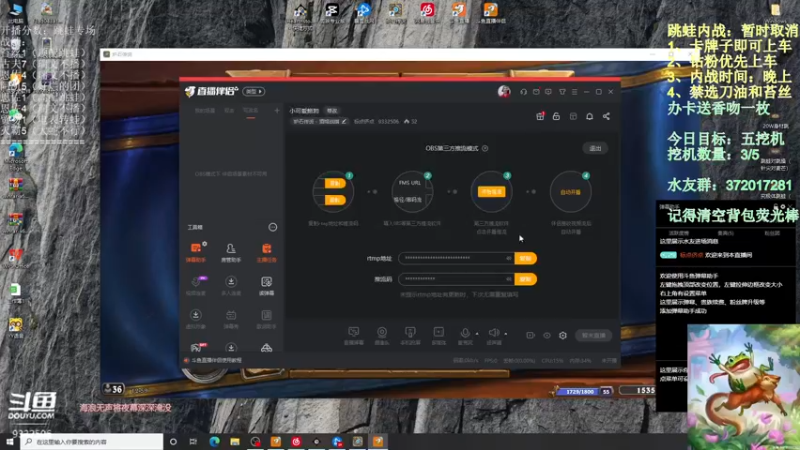Click the streamer avatar in title bar
The width and height of the screenshot is (800, 450).
pos(504,91)
